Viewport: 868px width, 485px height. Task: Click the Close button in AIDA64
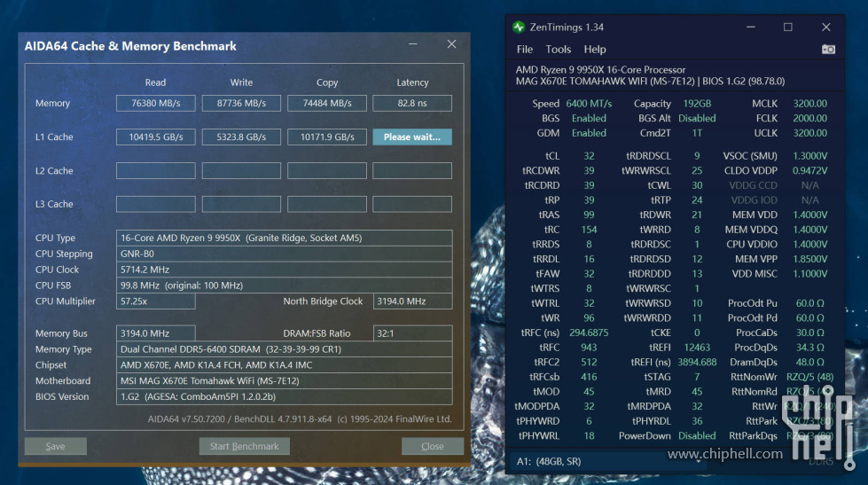coord(433,446)
